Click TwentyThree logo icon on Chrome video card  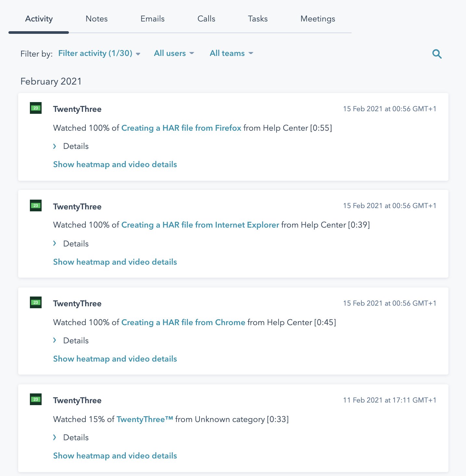tap(36, 302)
